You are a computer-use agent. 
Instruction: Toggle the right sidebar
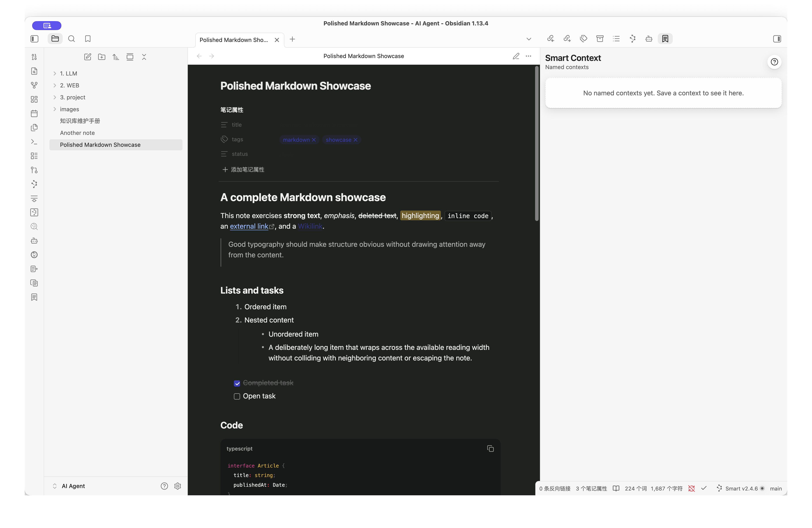point(777,39)
